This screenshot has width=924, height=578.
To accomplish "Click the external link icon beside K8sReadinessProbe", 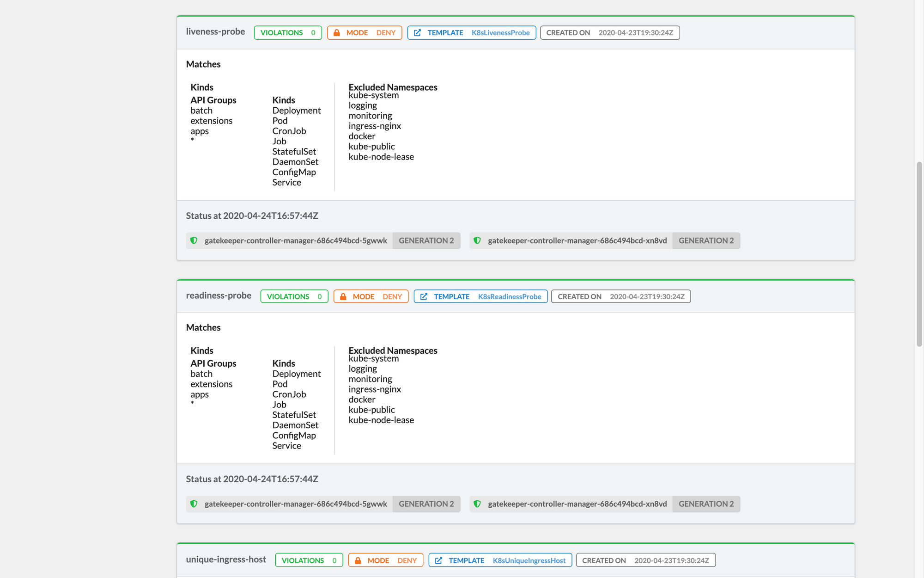I will pos(424,297).
